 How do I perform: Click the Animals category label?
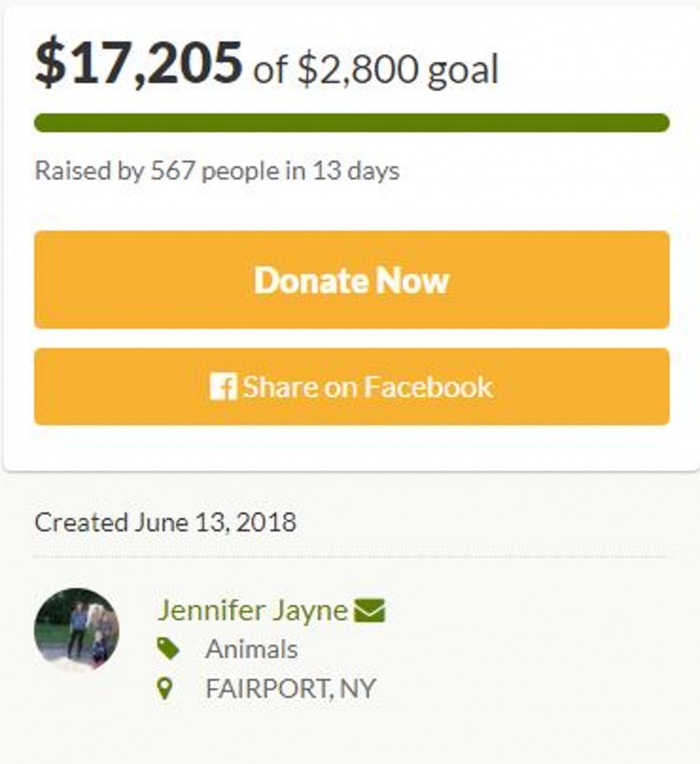pos(252,649)
